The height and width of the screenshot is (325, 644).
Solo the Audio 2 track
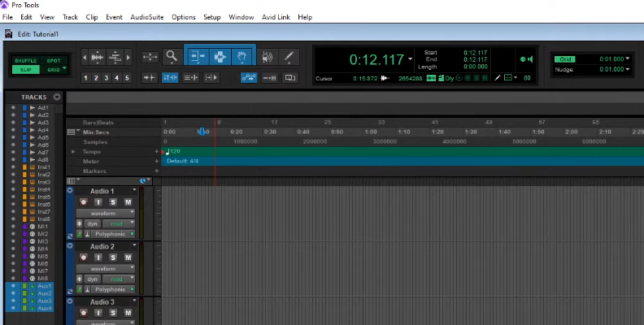[x=113, y=258]
